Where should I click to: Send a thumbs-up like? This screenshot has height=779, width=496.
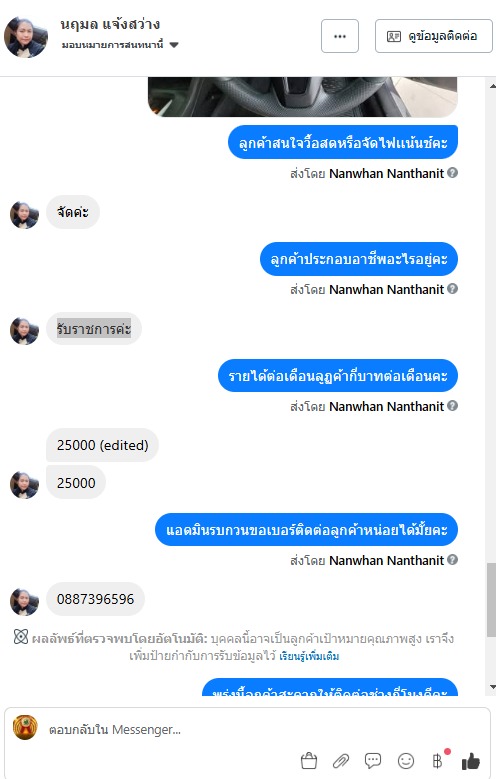(470, 761)
